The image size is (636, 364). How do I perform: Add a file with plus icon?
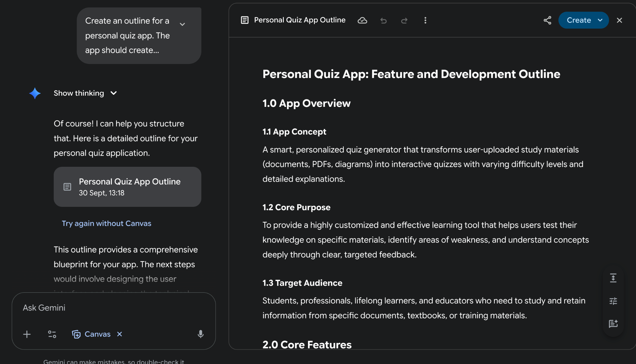(x=27, y=334)
